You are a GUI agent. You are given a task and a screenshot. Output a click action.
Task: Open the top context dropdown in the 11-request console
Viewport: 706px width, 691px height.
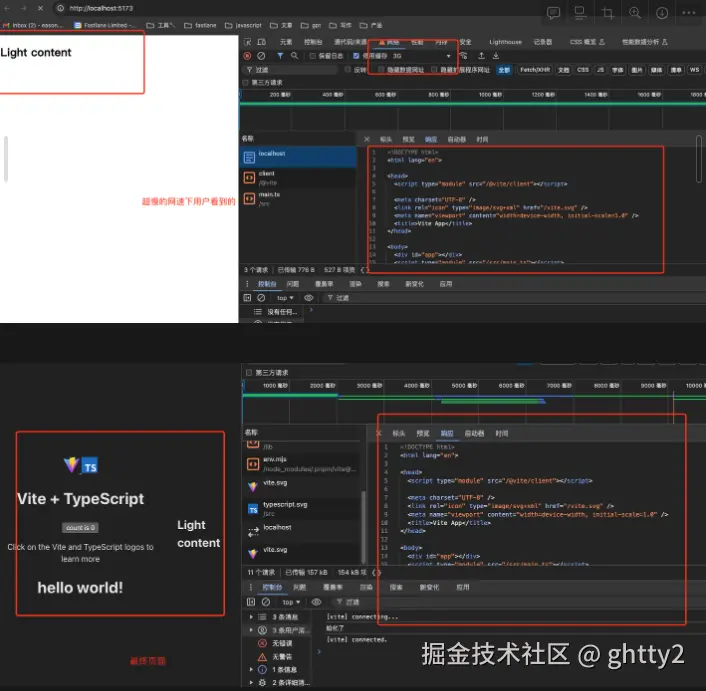pos(291,602)
